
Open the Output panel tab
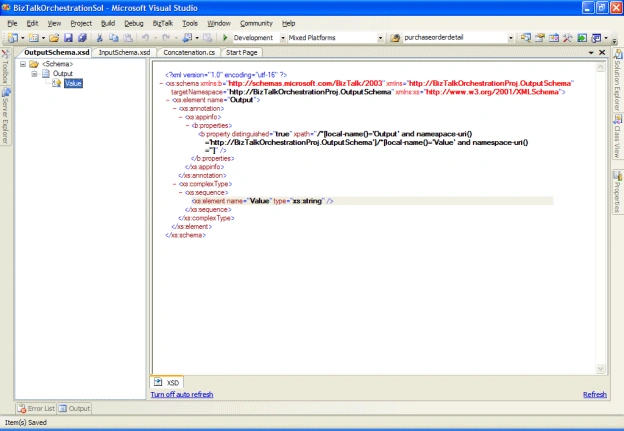pos(74,408)
